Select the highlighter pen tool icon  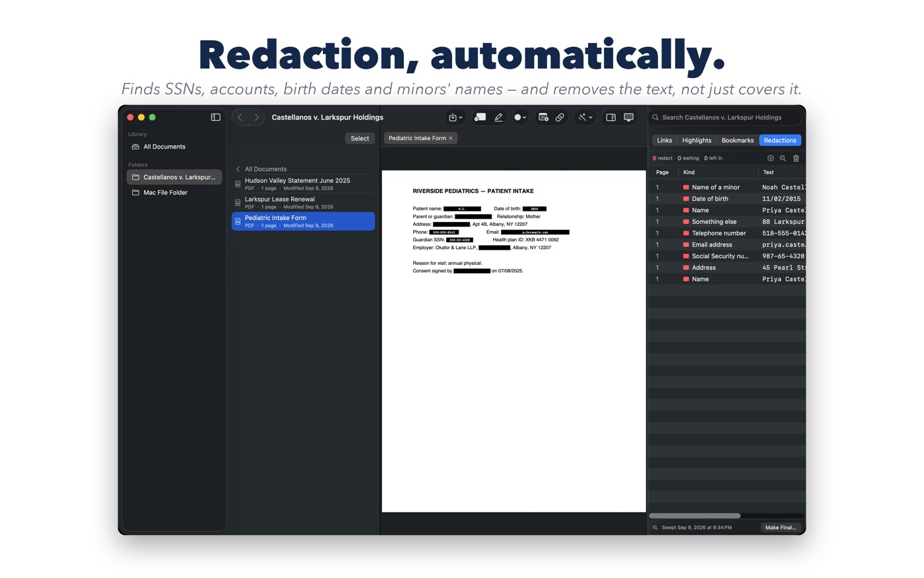tap(498, 117)
